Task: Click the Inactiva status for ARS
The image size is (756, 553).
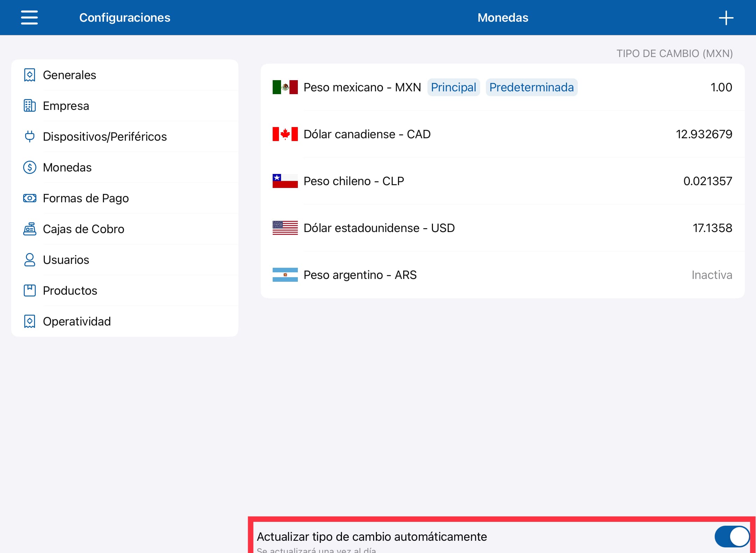Action: pyautogui.click(x=712, y=275)
